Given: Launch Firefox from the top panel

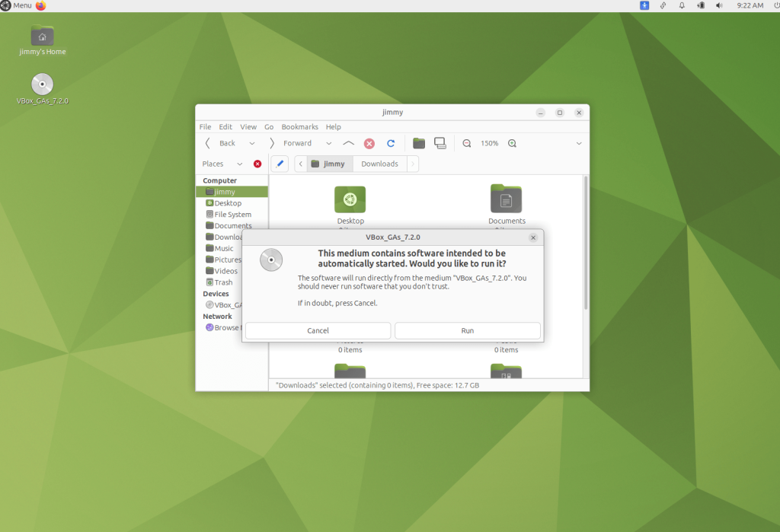Looking at the screenshot, I should click(41, 5).
